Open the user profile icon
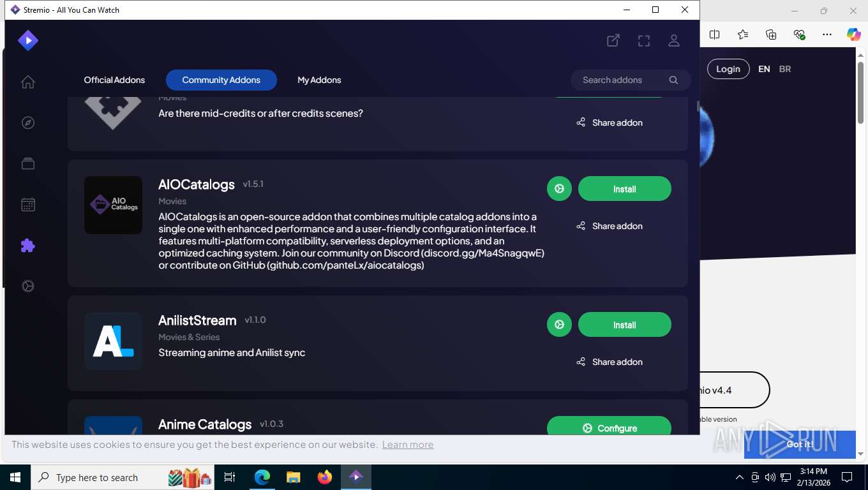This screenshot has width=868, height=490. [x=674, y=41]
